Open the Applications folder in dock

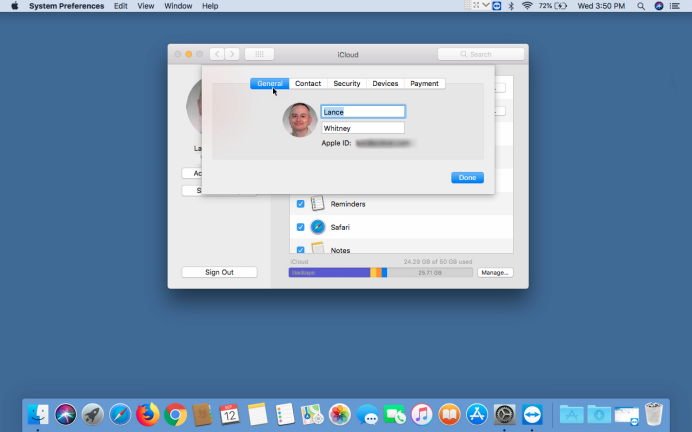coord(572,414)
